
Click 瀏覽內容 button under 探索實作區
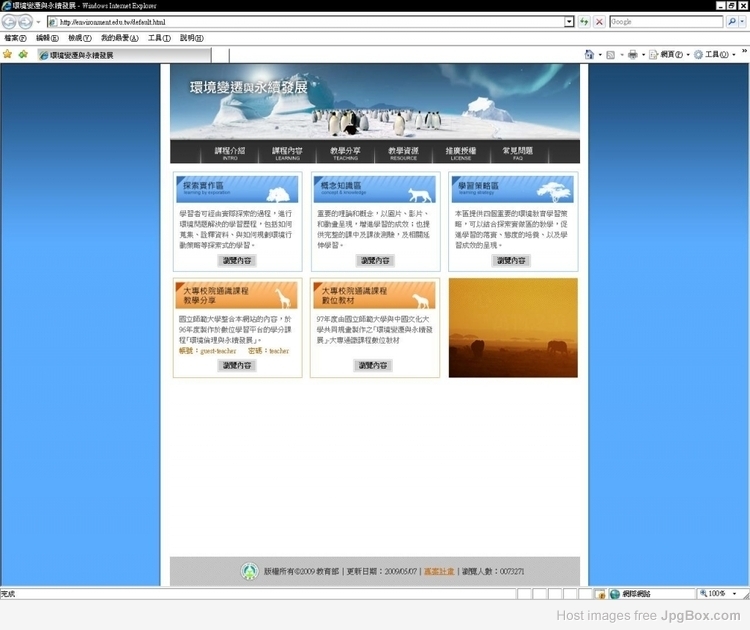pyautogui.click(x=237, y=260)
